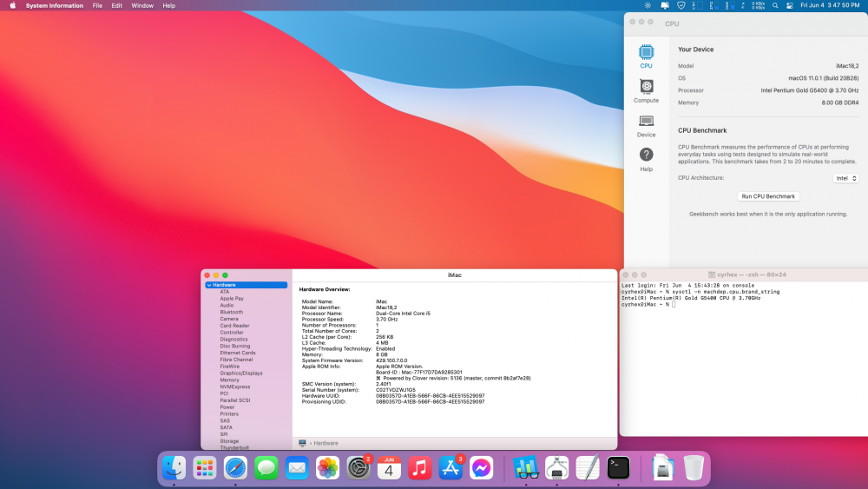
Task: Select SPI in the hardware list
Action: 224,434
